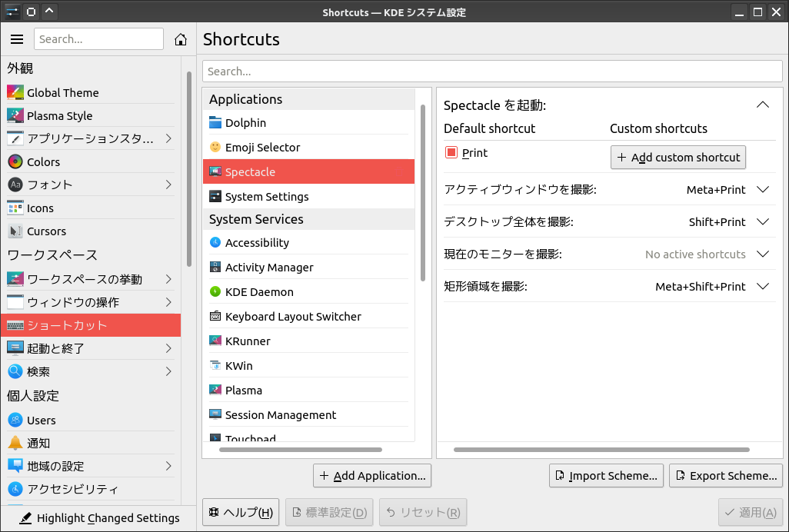Open the hamburger menu icon

(x=17, y=39)
